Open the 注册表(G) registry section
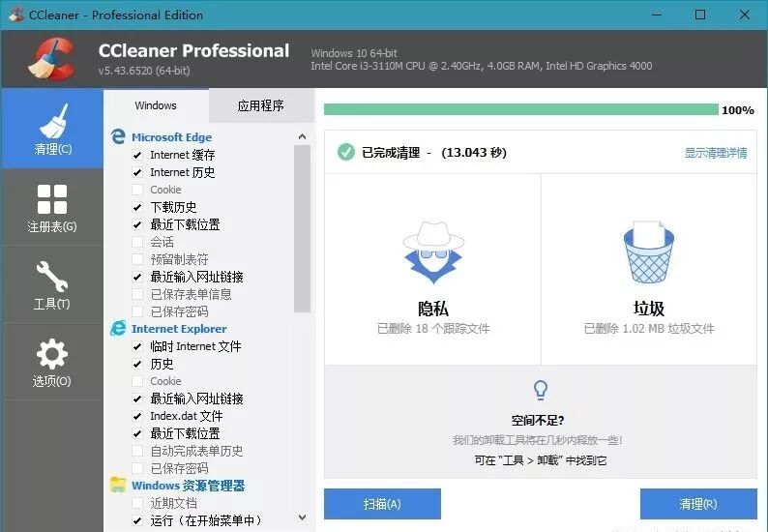768x532 pixels. (52, 208)
